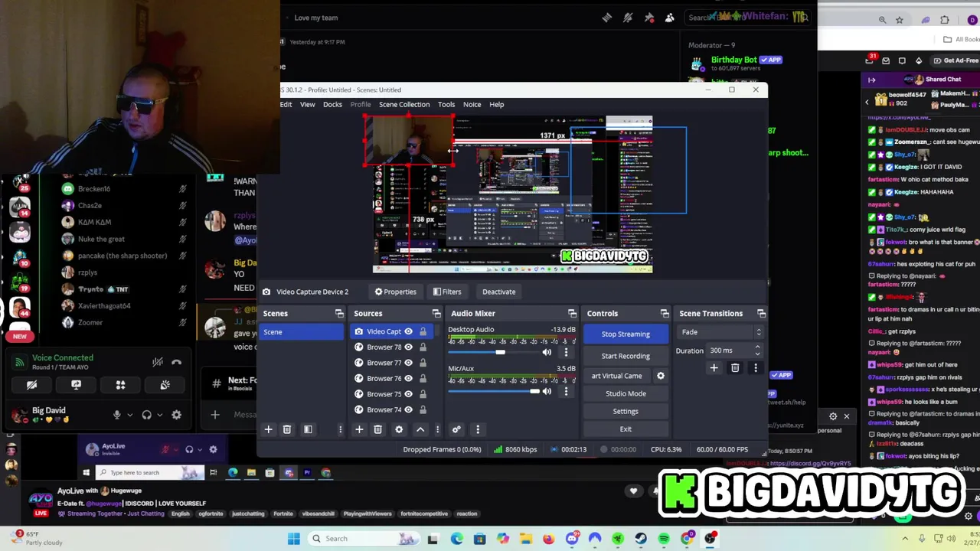The width and height of the screenshot is (980, 551).
Task: Open Discord user settings gear for Big David
Action: (x=176, y=415)
